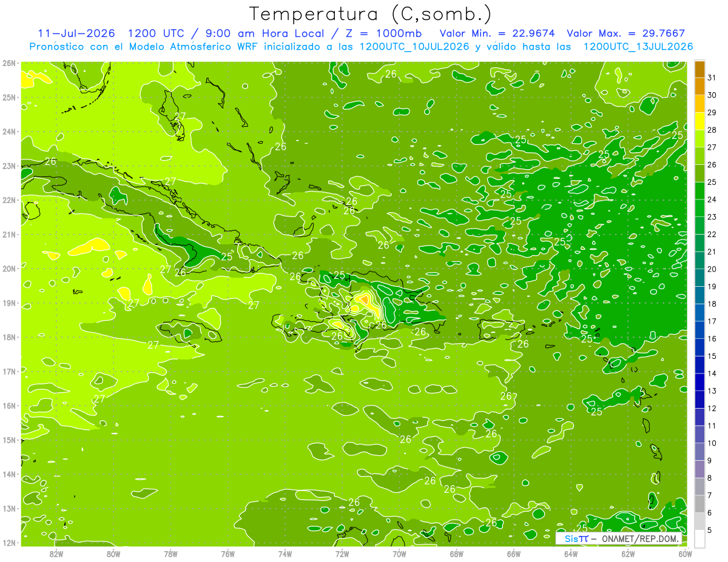Viewport: 728px width, 562px height.
Task: Select 'Valor Min. = 22.9674' text
Action: 497,33
